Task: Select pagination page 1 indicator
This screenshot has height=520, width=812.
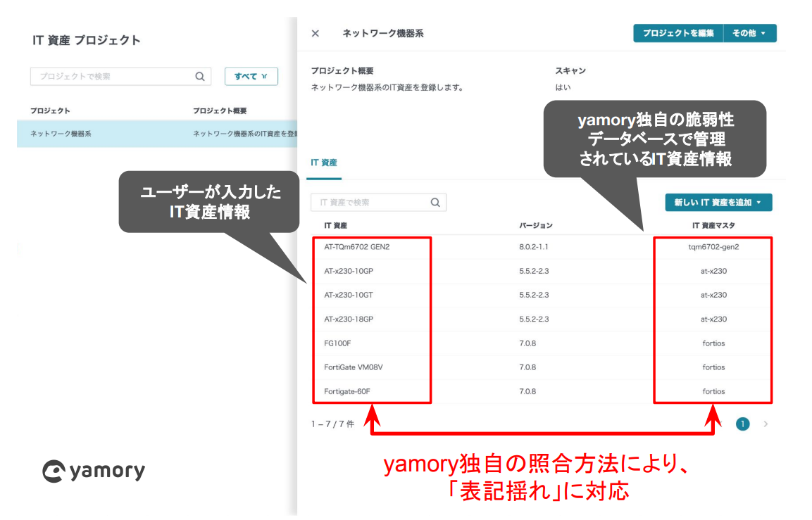Action: click(x=742, y=424)
